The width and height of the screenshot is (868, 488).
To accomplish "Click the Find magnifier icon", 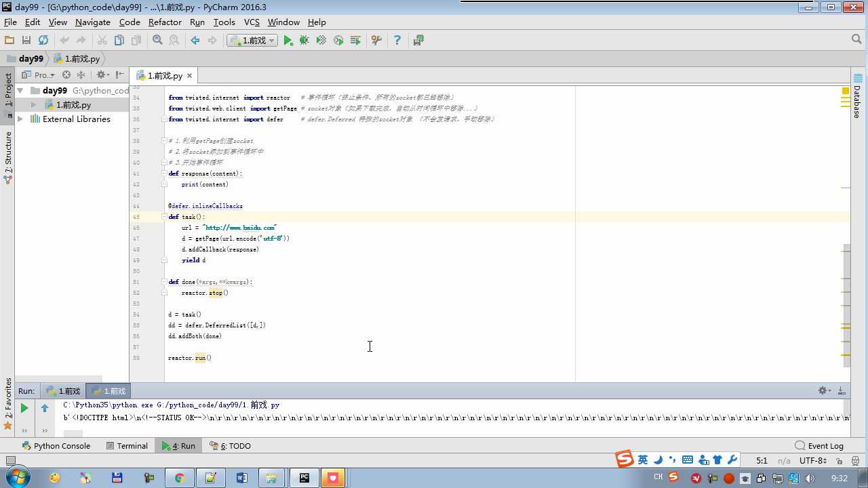I will click(x=157, y=41).
